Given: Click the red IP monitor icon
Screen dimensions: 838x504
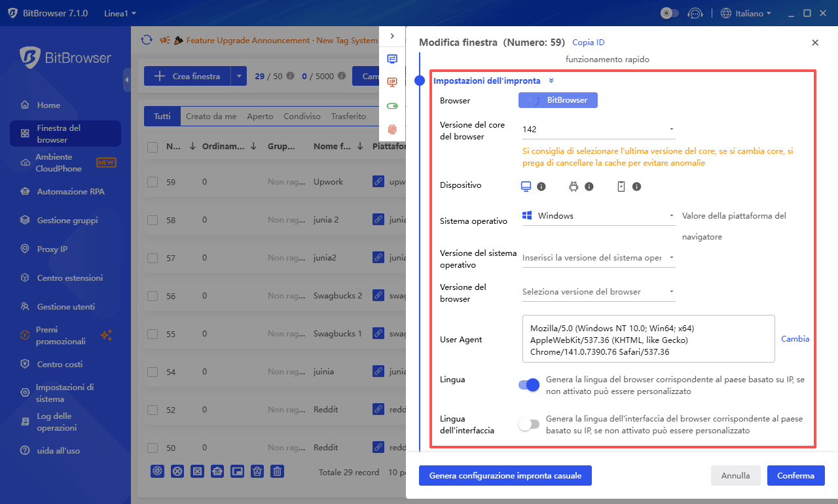Looking at the screenshot, I should coord(392,82).
